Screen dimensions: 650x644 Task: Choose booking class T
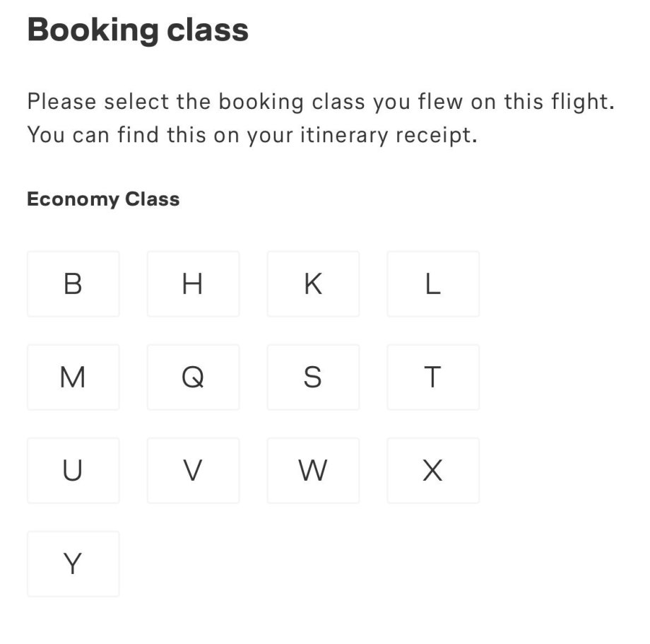tap(433, 377)
